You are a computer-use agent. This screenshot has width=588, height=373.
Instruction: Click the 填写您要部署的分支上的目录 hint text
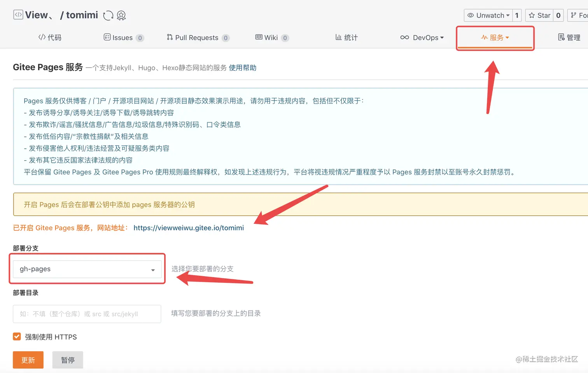click(216, 313)
